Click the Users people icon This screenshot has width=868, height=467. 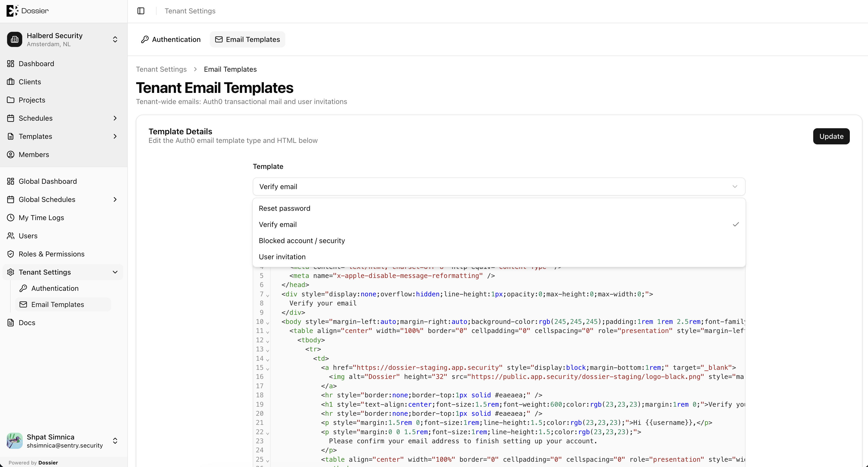pyautogui.click(x=11, y=236)
